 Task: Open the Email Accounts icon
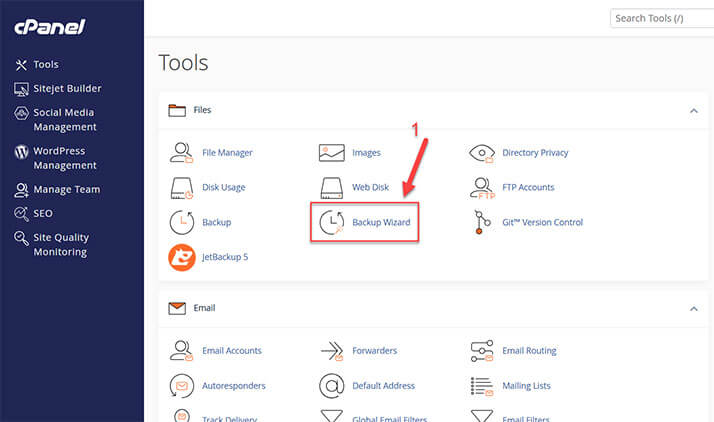coord(182,351)
